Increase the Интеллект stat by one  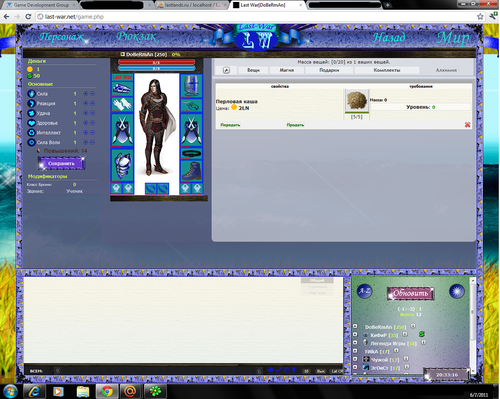(x=86, y=133)
